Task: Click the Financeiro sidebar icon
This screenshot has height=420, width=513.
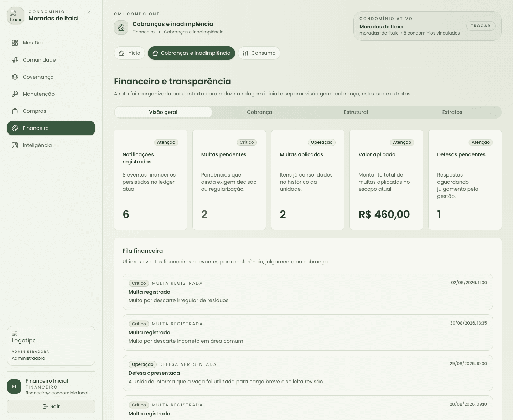Action: point(15,128)
